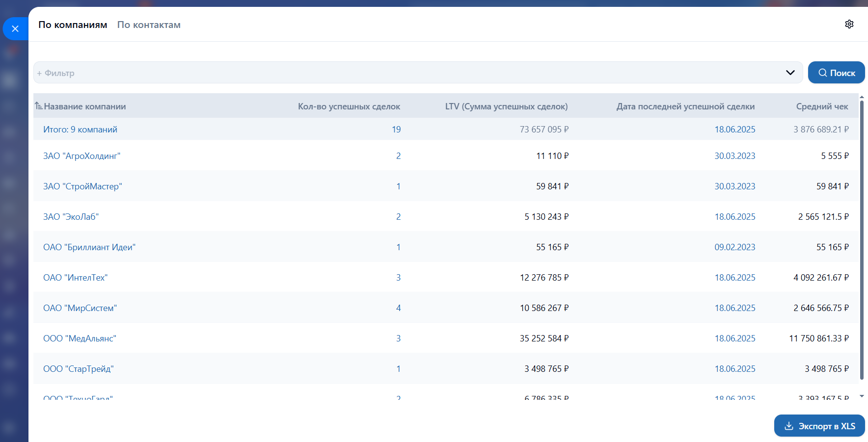Viewport: 868px width, 442px height.
Task: Click the Итого total deals count 19
Action: point(396,130)
